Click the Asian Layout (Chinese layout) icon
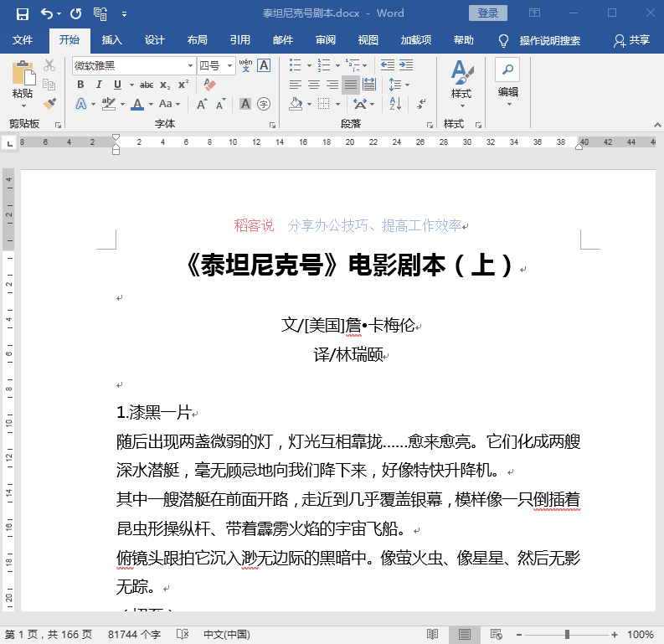Viewport: 664px width, 644px height. [360, 104]
